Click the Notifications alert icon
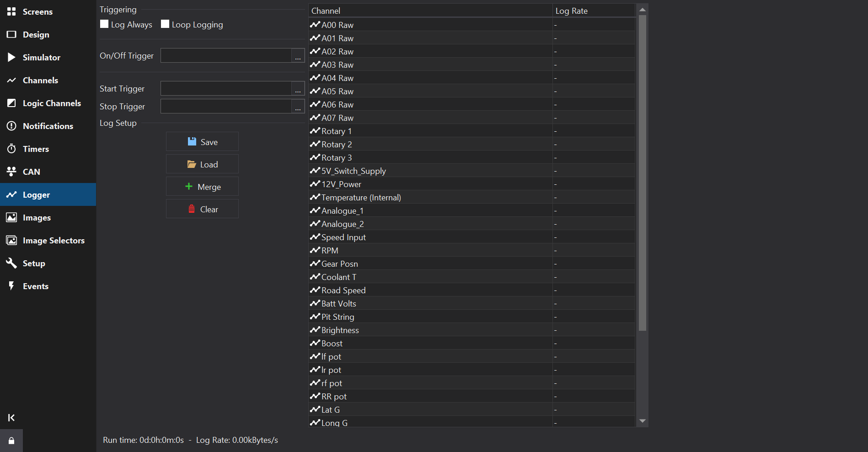This screenshot has width=868, height=452. click(x=11, y=126)
